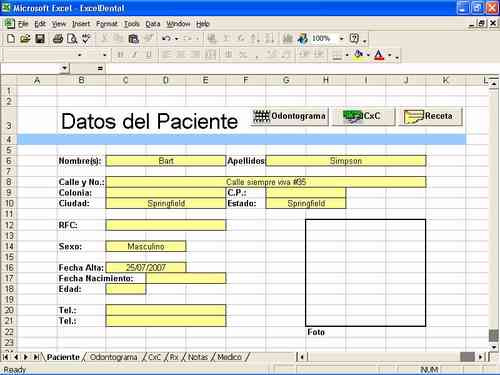Image resolution: width=500 pixels, height=375 pixels.
Task: Open the Help menu
Action: pos(202,24)
